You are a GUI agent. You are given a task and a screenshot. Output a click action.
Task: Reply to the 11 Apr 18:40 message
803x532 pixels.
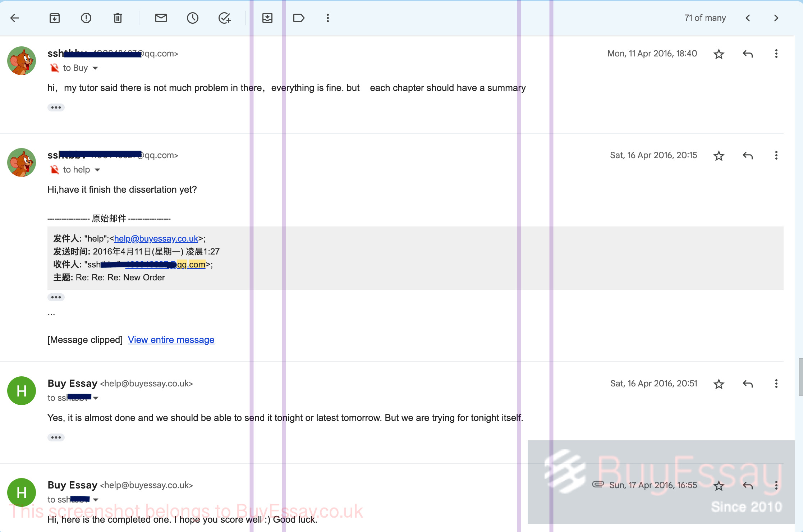coord(748,54)
